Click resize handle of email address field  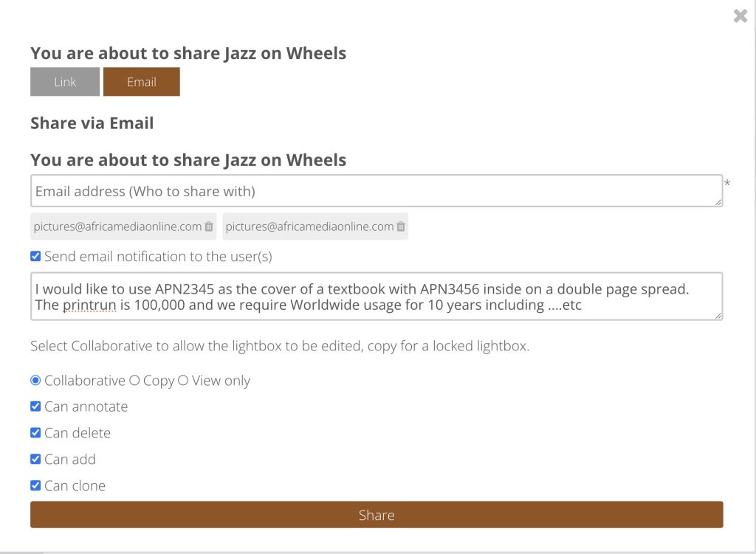coord(718,202)
